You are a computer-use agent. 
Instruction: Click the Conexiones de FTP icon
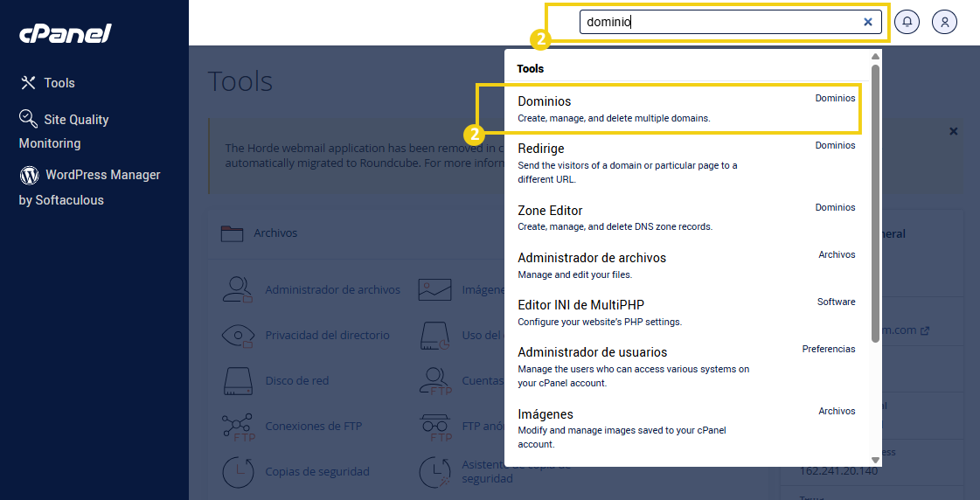[239, 427]
